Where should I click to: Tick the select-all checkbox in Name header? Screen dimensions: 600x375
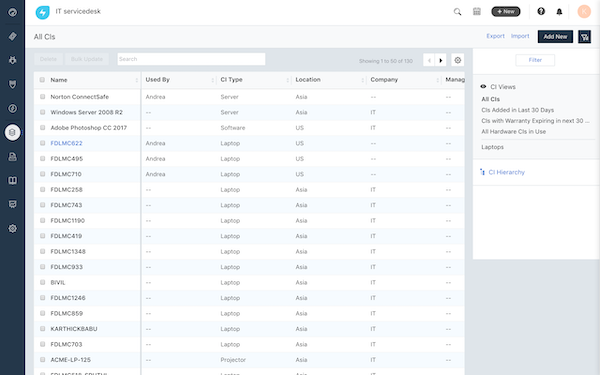pyautogui.click(x=42, y=80)
